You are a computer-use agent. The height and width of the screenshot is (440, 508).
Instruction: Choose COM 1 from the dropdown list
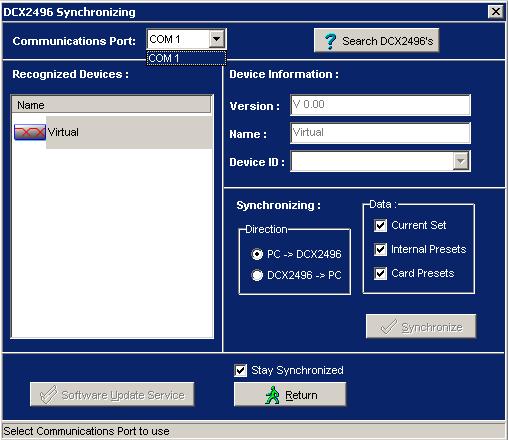(186, 58)
